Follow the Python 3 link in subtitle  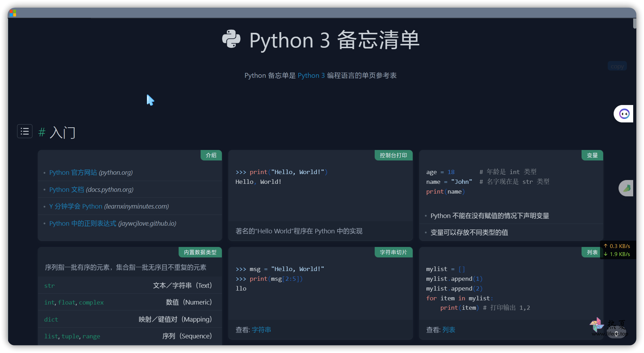coord(311,76)
